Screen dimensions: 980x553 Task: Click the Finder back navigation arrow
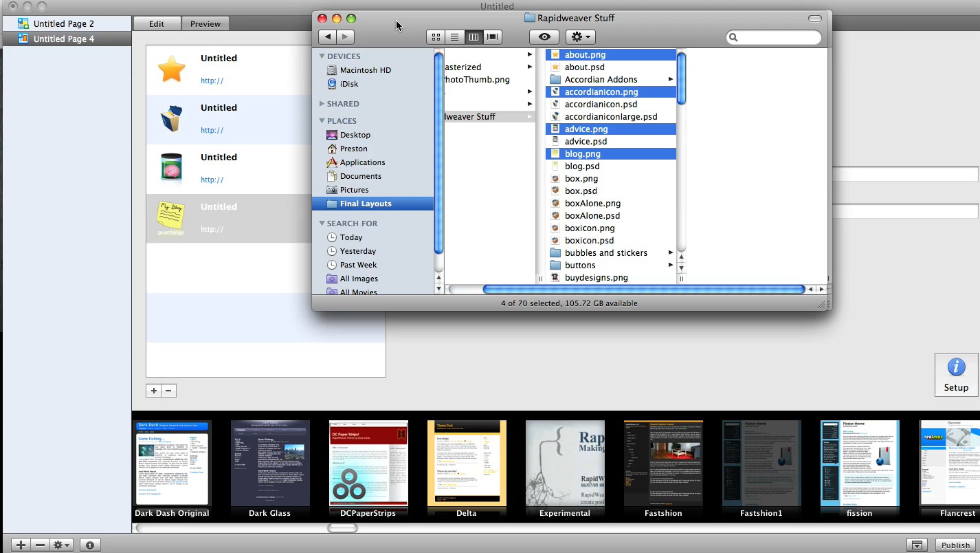point(328,37)
